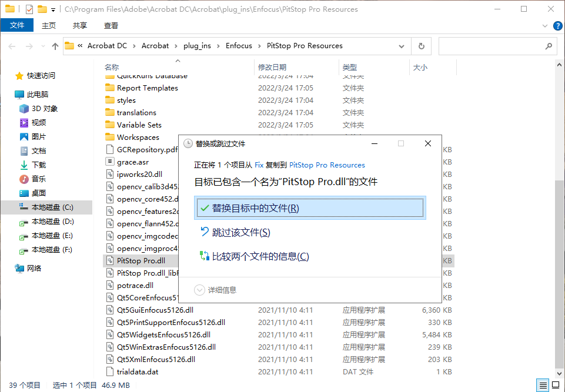Screen dimensions: 565x392
Task: Replace the file in the destination
Action: (x=310, y=208)
